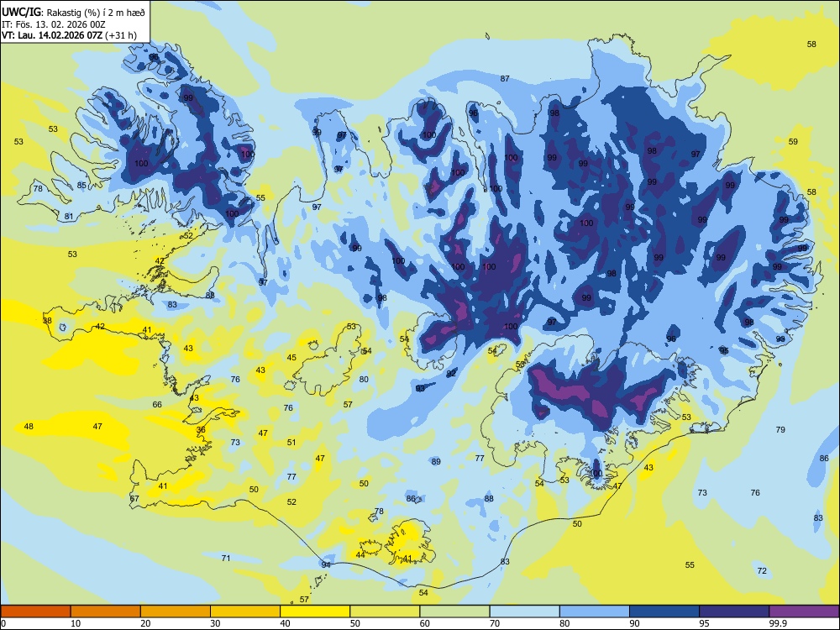Click the '72' humidity value on the map
This screenshot has height=630, width=840.
pos(763,571)
